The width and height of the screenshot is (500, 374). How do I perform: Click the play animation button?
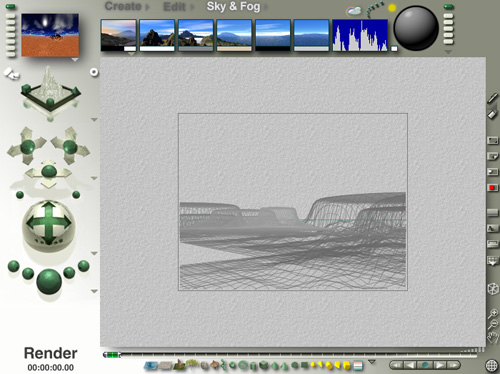440,365
